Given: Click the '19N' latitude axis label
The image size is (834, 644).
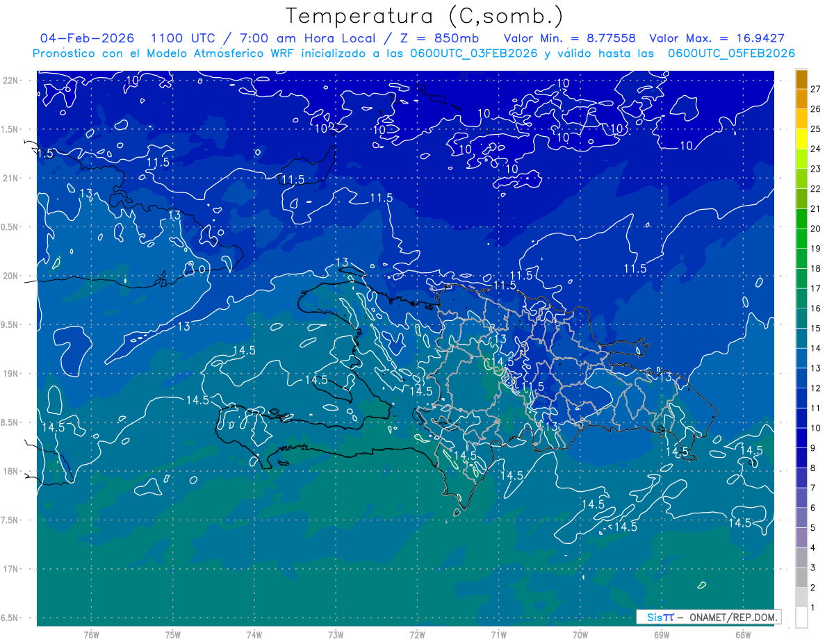Looking at the screenshot, I should click(10, 374).
